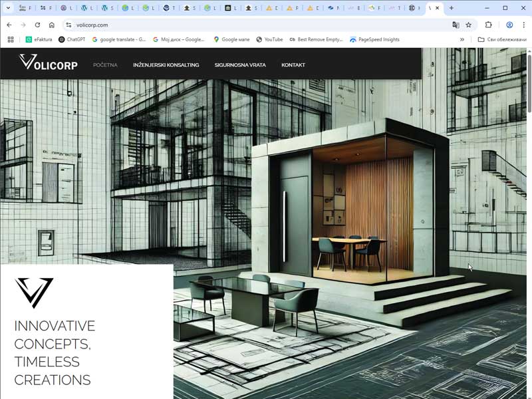Open the INŽENJERSKI KONSALTING menu item
532x399 pixels.
click(166, 65)
